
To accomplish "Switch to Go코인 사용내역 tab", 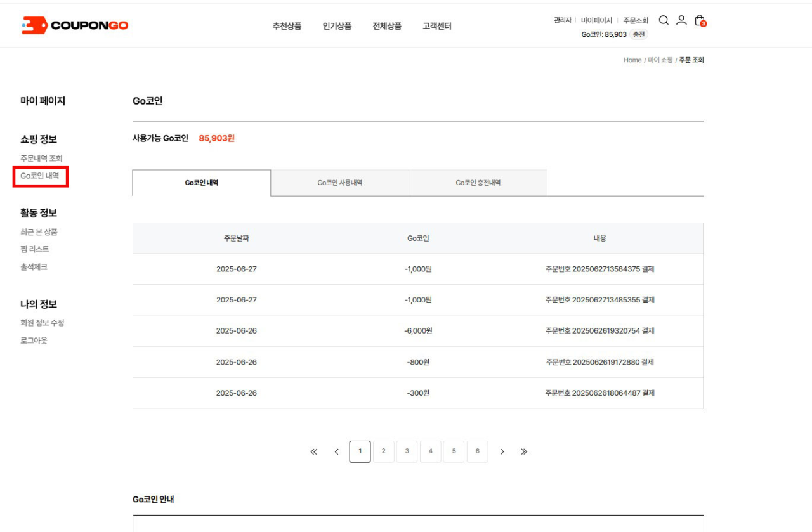I will point(339,183).
